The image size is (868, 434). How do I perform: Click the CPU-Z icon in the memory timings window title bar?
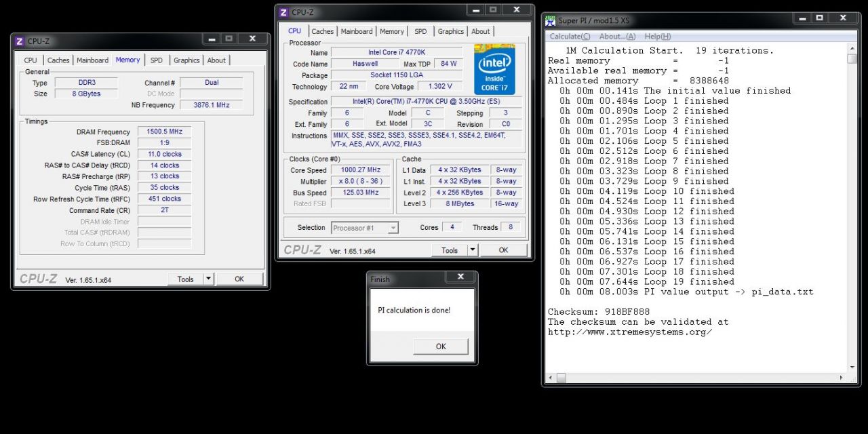(x=19, y=41)
